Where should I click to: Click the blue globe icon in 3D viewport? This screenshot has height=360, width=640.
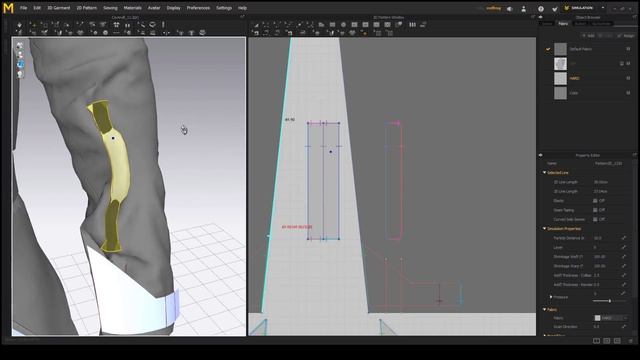pyautogui.click(x=20, y=64)
